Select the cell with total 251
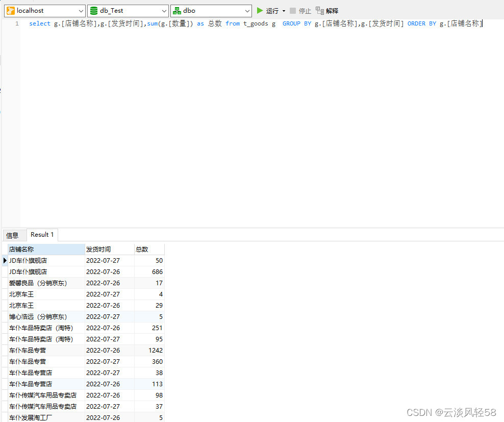This screenshot has width=504, height=422. pyautogui.click(x=149, y=328)
